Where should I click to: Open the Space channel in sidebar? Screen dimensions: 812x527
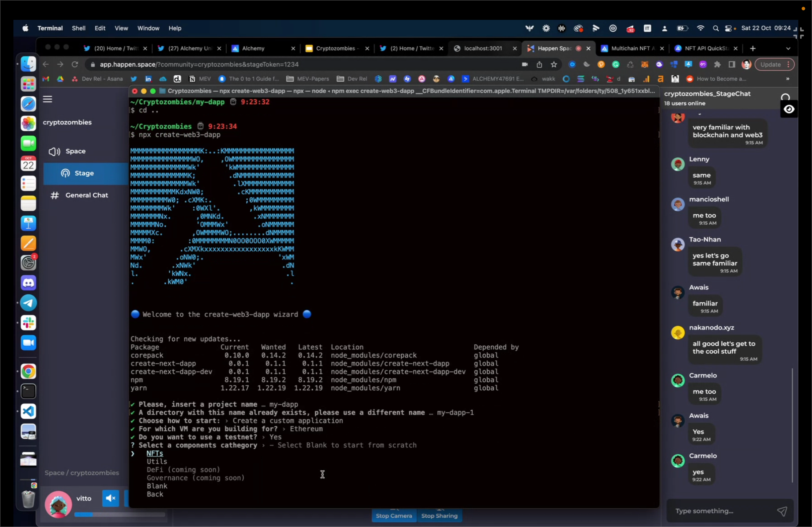pyautogui.click(x=75, y=151)
